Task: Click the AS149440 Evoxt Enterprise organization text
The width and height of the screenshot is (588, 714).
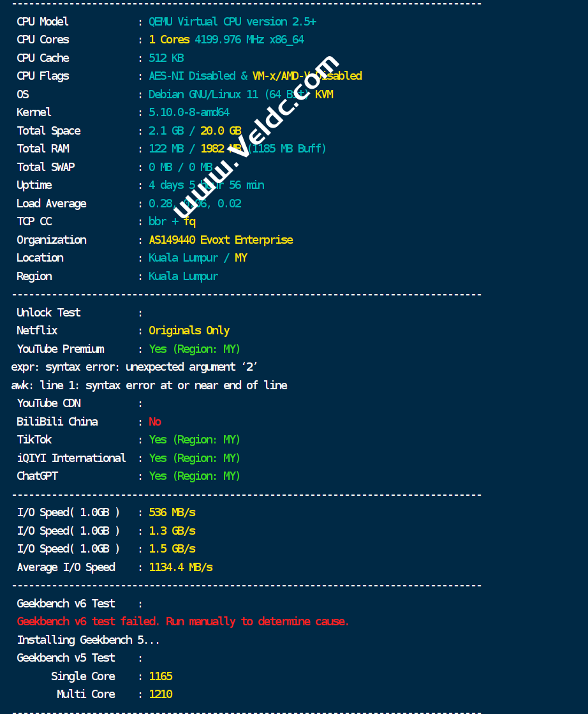Action: (x=221, y=240)
